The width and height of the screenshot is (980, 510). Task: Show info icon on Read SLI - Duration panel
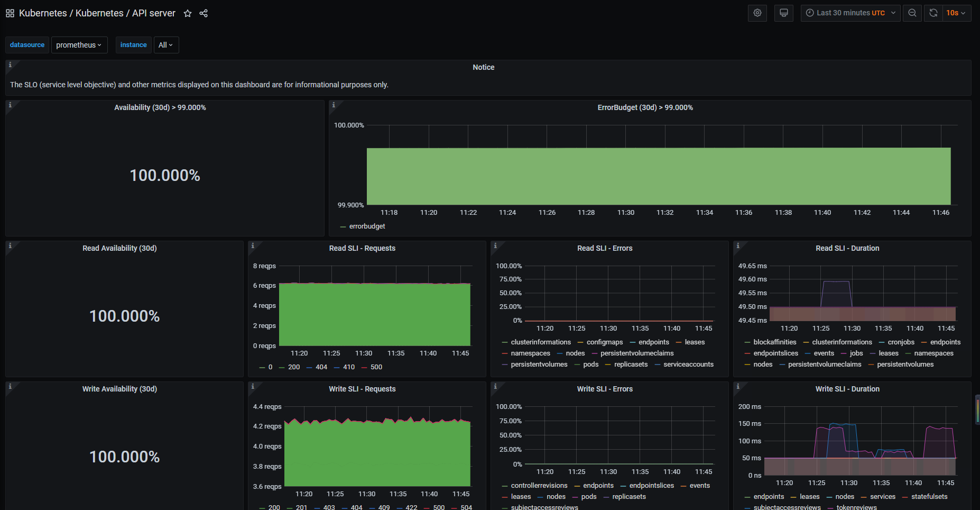738,245
